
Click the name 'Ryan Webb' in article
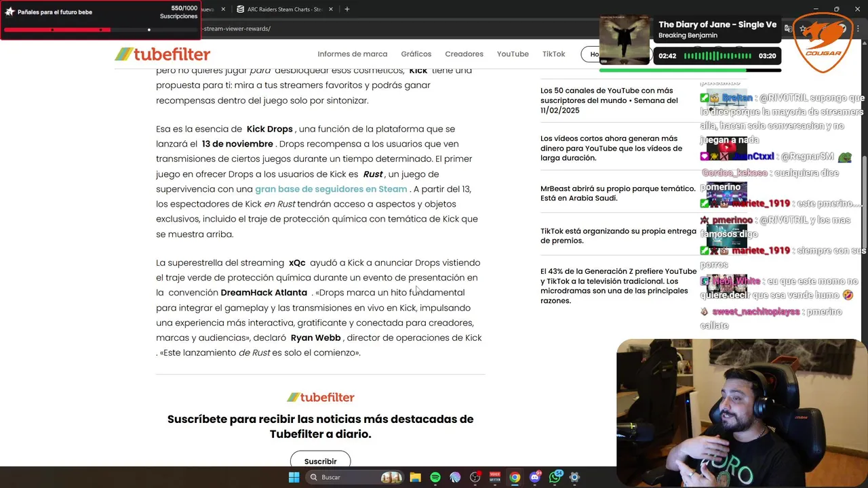315,338
